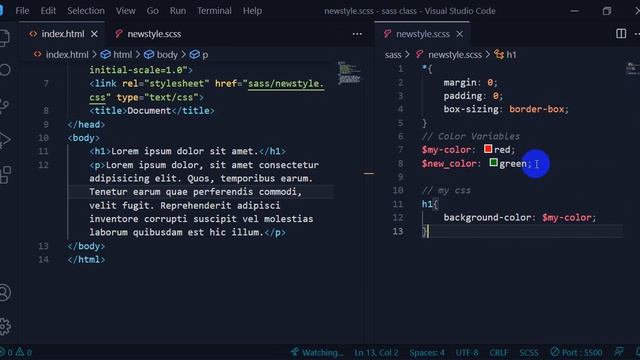The image size is (640, 360).
Task: Click the // my css comment
Action: (x=446, y=191)
